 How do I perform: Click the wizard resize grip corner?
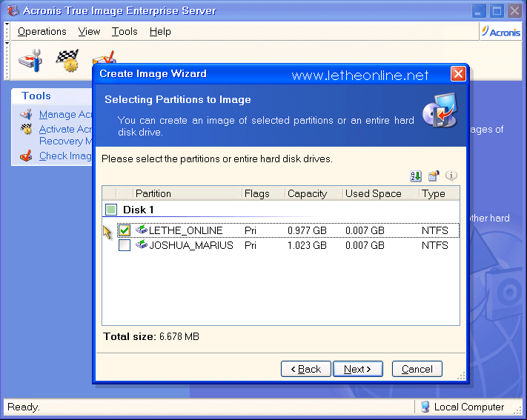point(462,376)
